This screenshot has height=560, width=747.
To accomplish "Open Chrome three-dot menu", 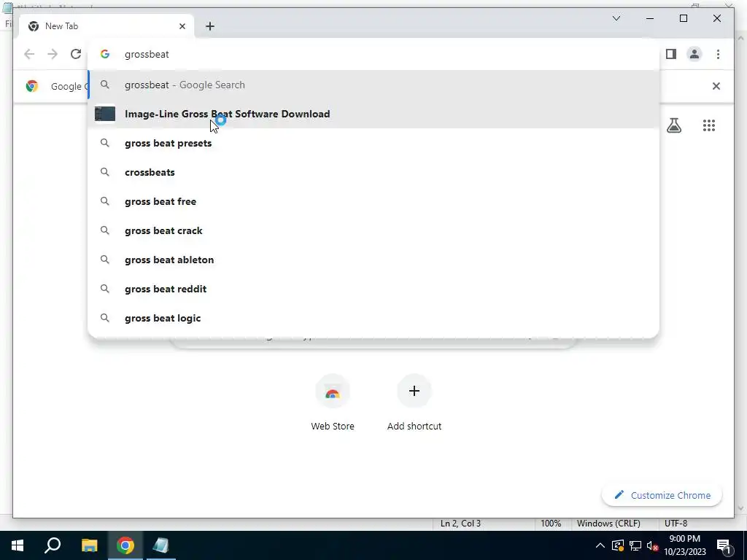I will 718,54.
